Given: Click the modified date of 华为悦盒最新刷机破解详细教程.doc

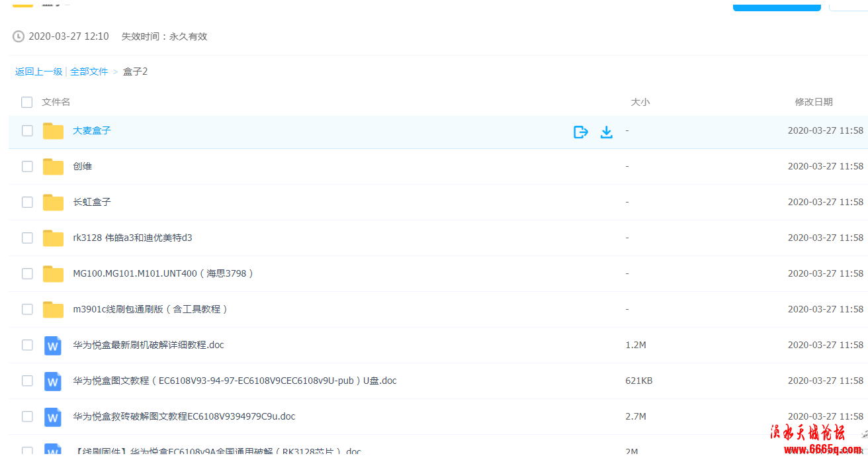Looking at the screenshot, I should [x=826, y=345].
